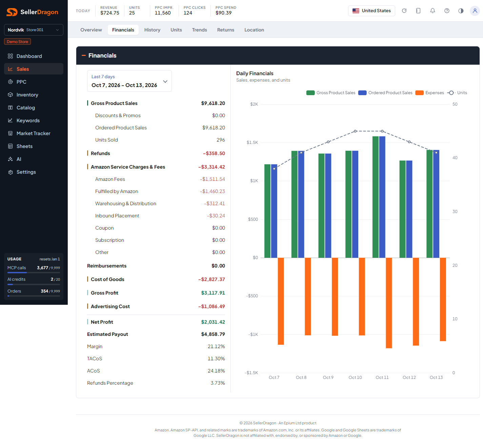The width and height of the screenshot is (483, 448).
Task: Click the refresh data icon
Action: click(x=404, y=11)
